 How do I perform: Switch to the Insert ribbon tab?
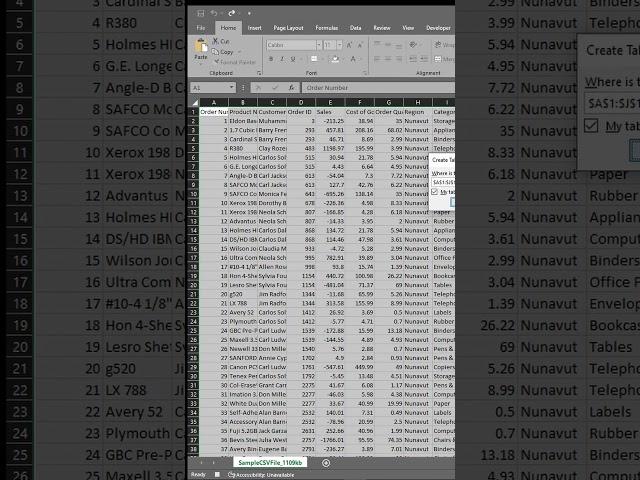[254, 28]
